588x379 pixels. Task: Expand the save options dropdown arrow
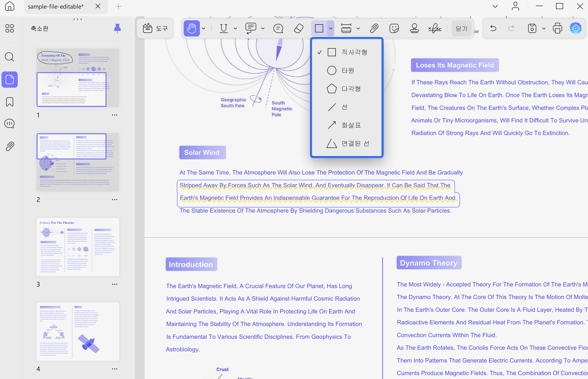coord(544,28)
